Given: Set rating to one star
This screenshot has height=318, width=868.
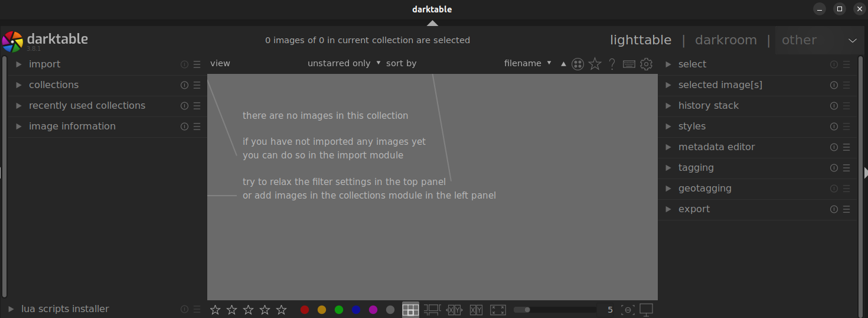Looking at the screenshot, I should [216, 310].
